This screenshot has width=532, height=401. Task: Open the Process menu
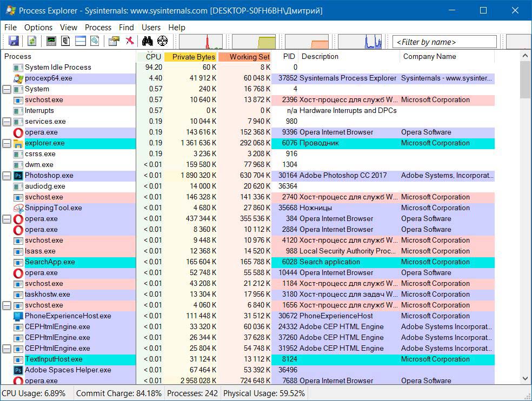tap(98, 28)
